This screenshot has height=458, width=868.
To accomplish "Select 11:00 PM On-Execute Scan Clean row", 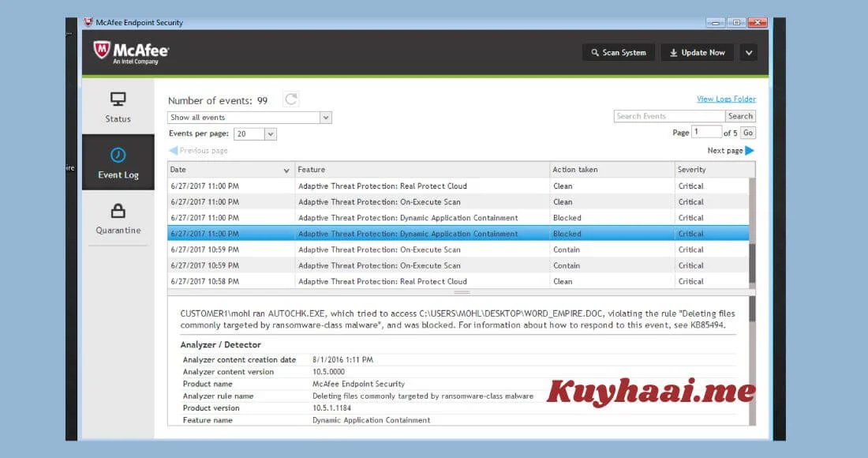I will coord(458,202).
